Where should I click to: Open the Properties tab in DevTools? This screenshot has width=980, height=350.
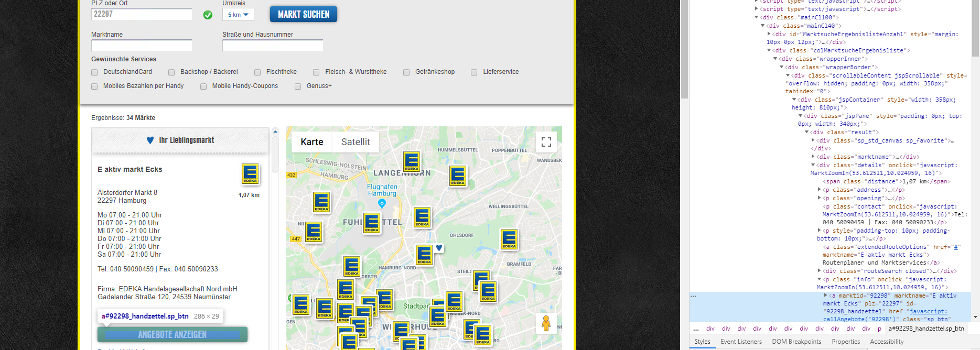pos(846,342)
